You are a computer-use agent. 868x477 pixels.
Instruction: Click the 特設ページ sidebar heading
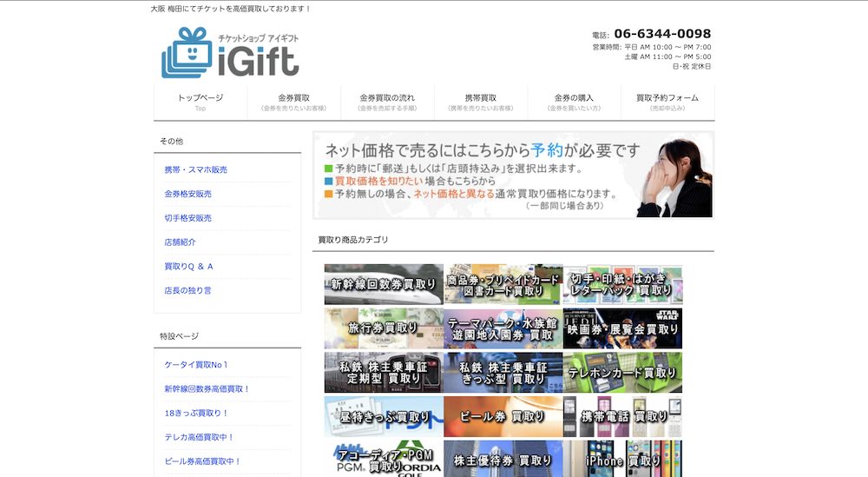(x=180, y=336)
